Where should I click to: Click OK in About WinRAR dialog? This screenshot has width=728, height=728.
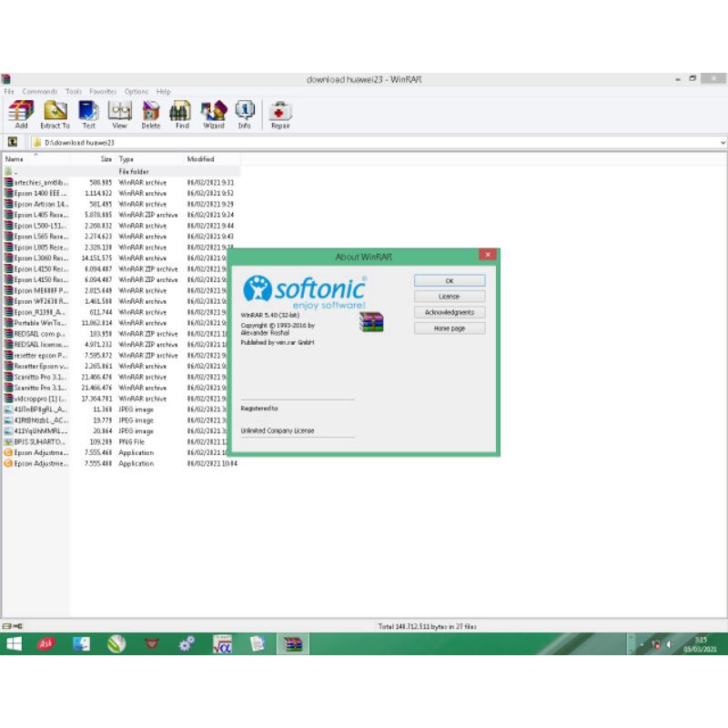point(450,280)
